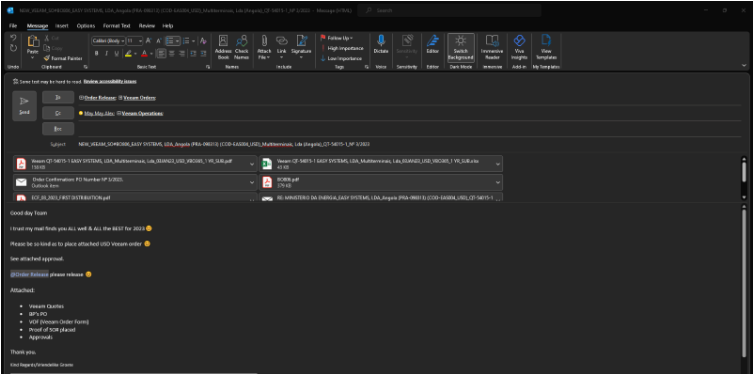Decrease the font size
The width and height of the screenshot is (754, 374).
(159, 41)
